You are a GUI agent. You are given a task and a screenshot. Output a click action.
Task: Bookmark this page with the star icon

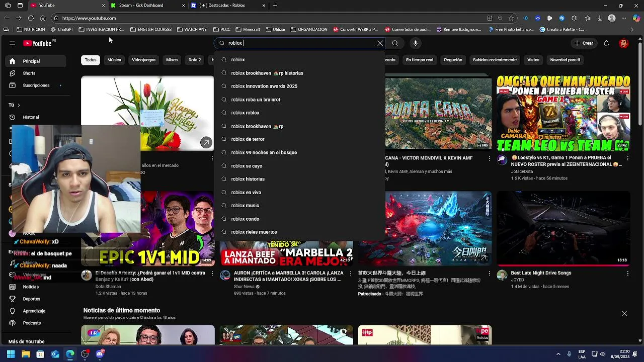(x=511, y=18)
